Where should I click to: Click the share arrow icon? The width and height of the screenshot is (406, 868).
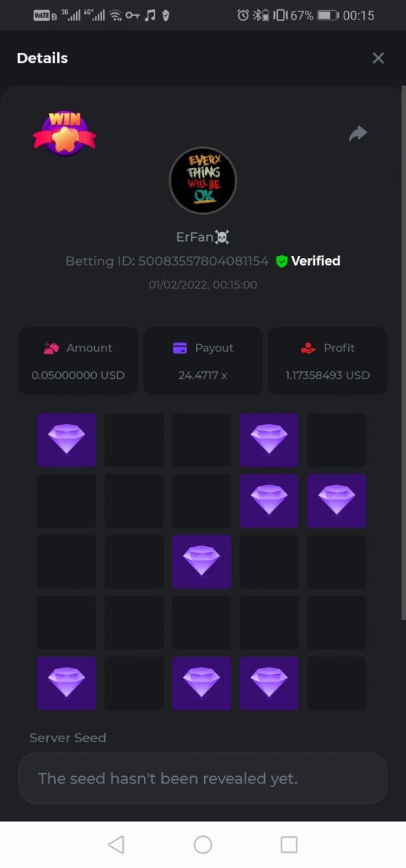[x=358, y=134]
